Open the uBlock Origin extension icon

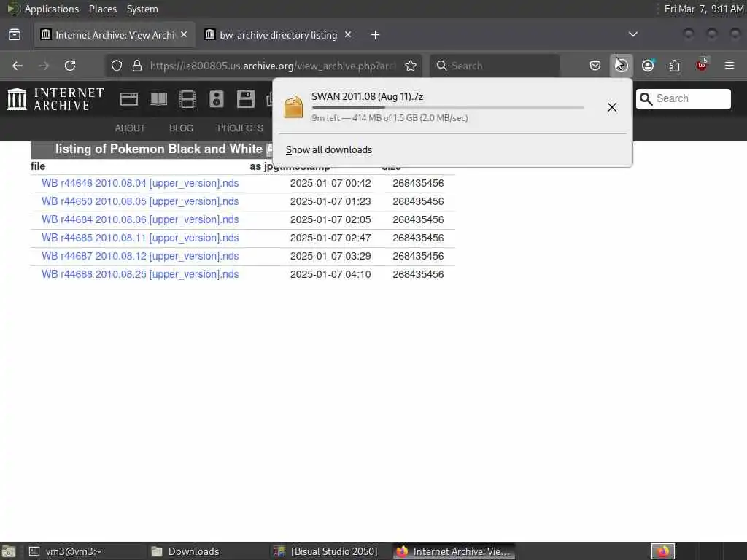[x=702, y=65]
